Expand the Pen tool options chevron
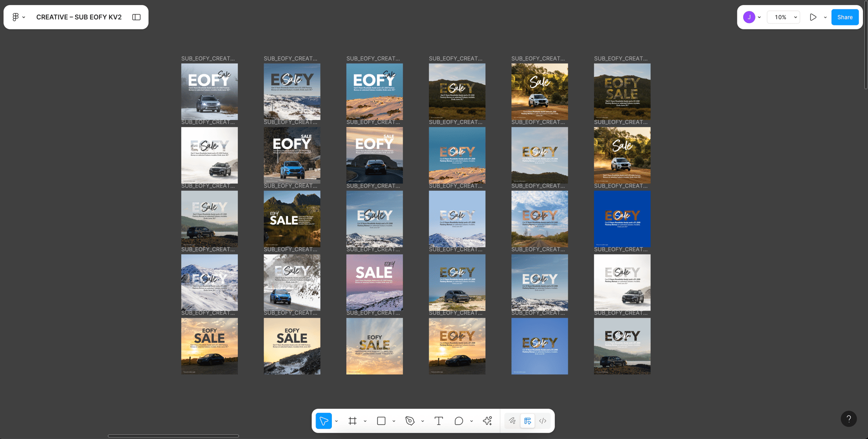This screenshot has width=868, height=439. coord(423,421)
